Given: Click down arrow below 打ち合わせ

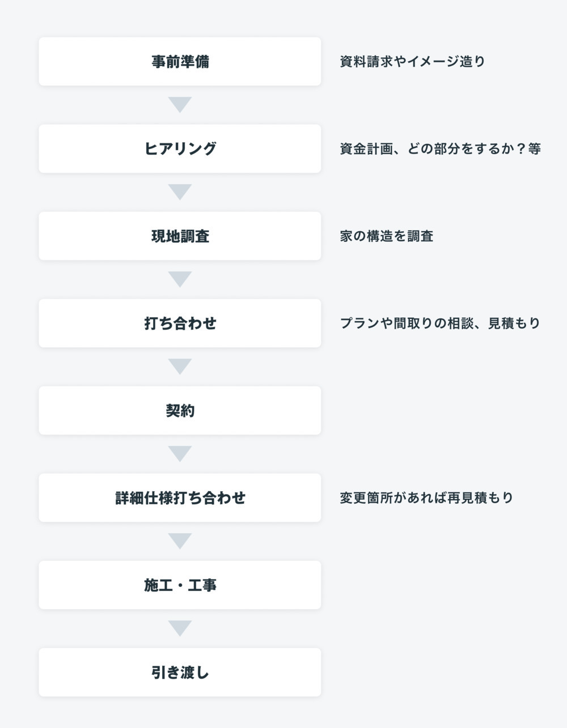Looking at the screenshot, I should point(180,367).
